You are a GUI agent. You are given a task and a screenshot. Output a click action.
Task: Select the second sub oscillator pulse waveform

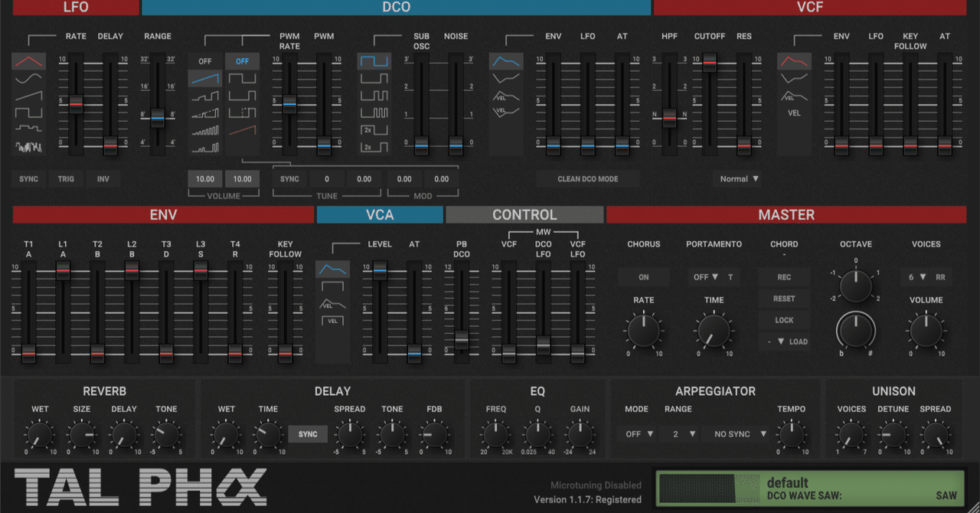tap(374, 78)
